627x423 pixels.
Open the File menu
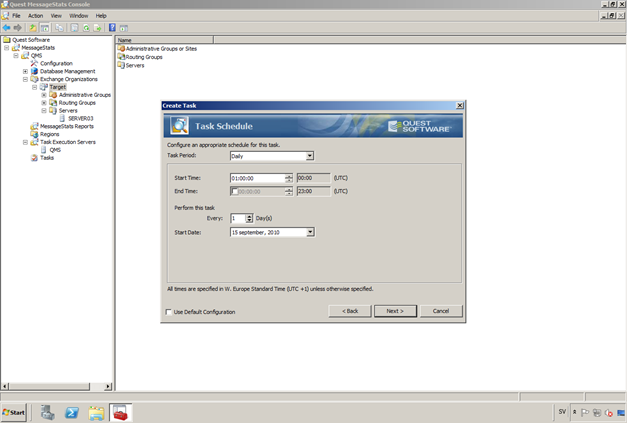pos(16,16)
